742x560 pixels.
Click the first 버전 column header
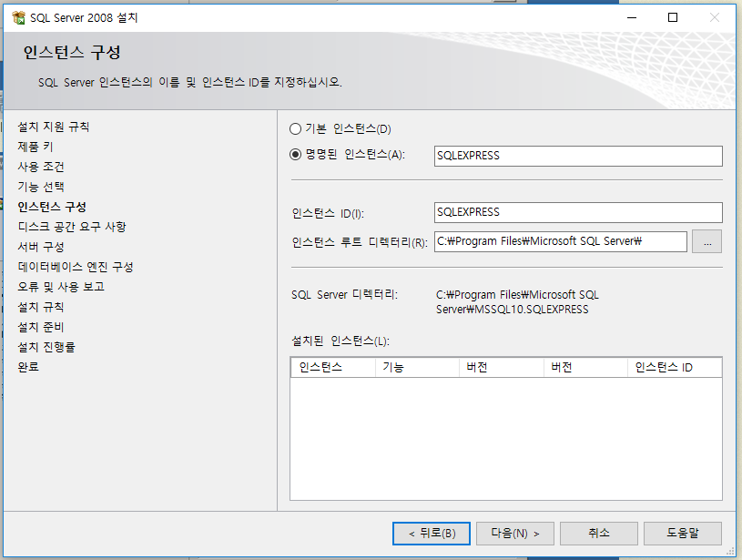pos(502,367)
